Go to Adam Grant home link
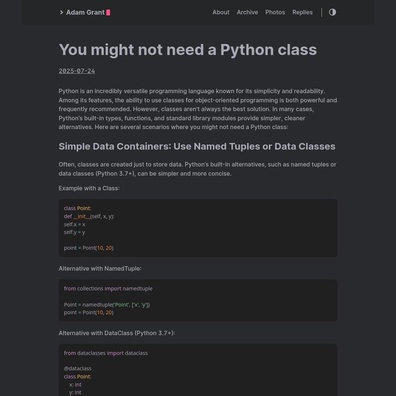 85,12
